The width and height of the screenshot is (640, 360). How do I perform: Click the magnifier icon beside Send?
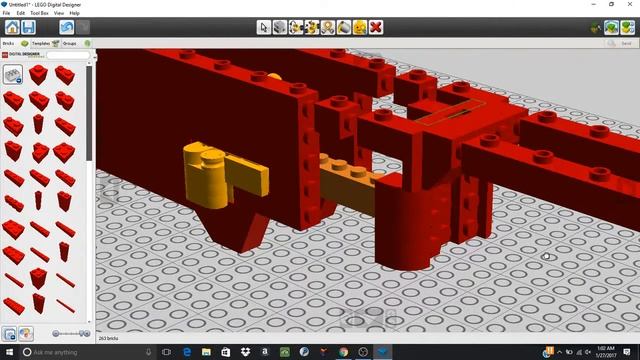(611, 43)
